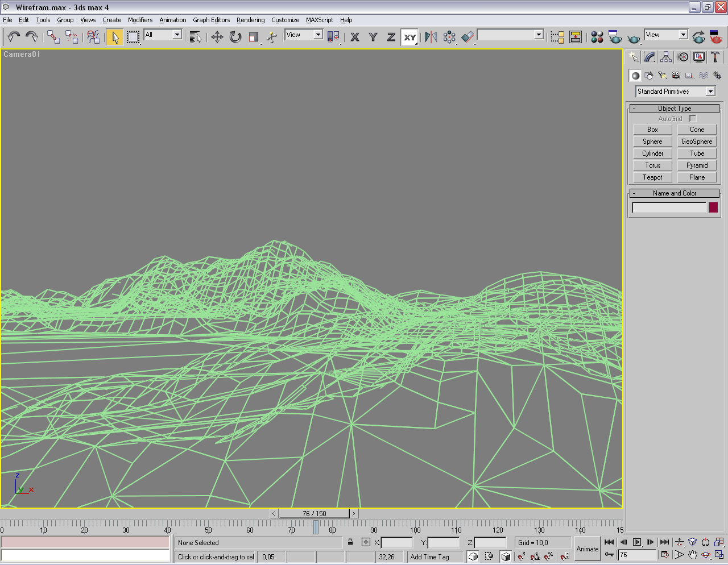Screen dimensions: 728x565
Task: Click the Quick Render red teapot
Action: point(716,37)
